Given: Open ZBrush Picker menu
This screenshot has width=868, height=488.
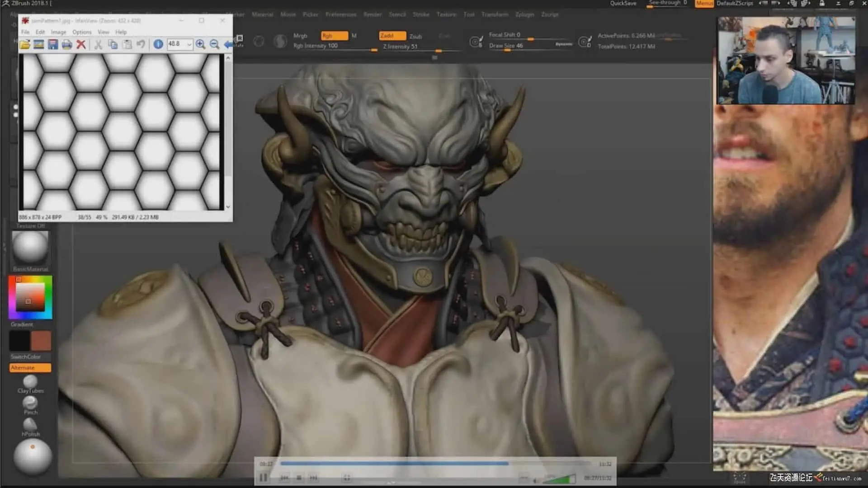Looking at the screenshot, I should [311, 14].
